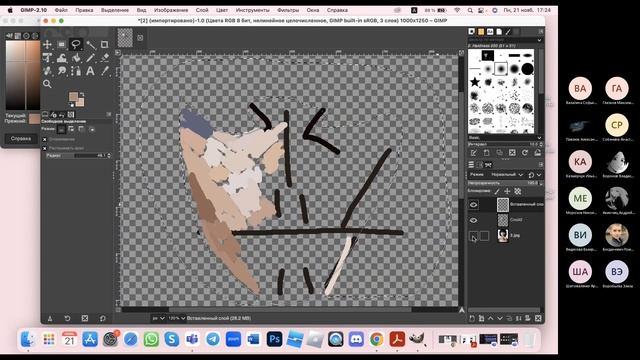
Task: Open the brush tag filter dropdown
Action: tap(539, 40)
